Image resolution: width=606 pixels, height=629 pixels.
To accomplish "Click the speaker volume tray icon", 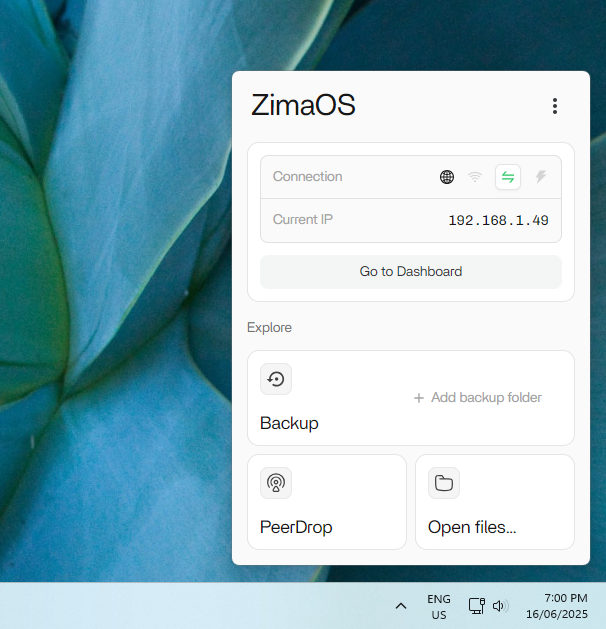I will (500, 606).
